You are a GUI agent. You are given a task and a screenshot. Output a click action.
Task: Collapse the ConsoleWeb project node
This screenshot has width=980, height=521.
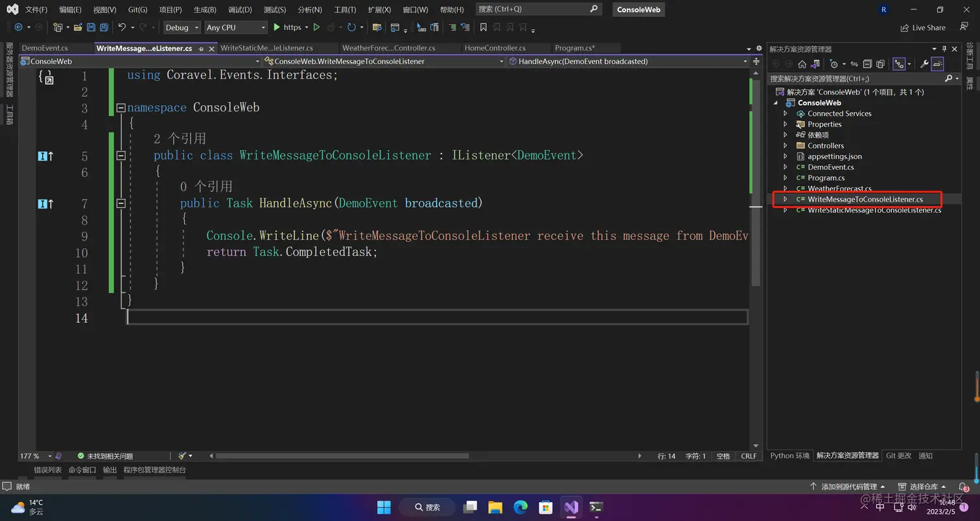point(776,103)
